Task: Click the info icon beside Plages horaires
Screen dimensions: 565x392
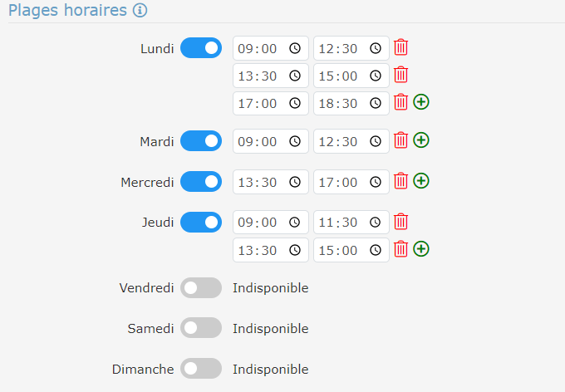Action: (140, 11)
